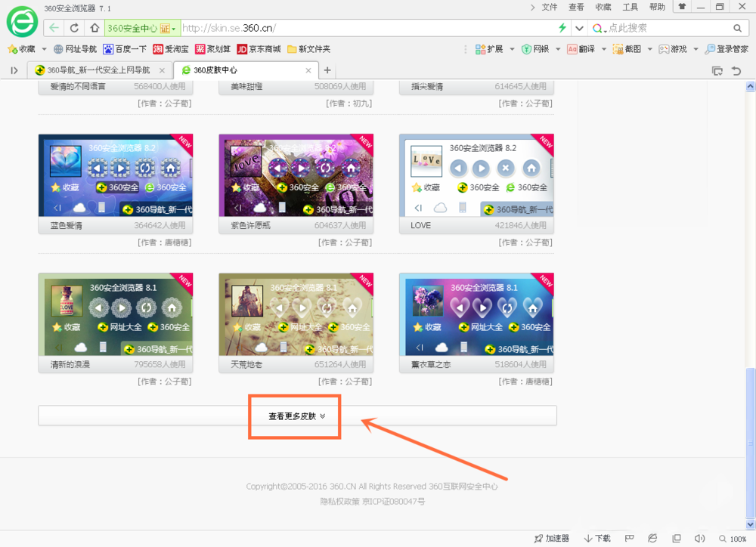Expand the 网银 dropdown arrow

pos(558,48)
